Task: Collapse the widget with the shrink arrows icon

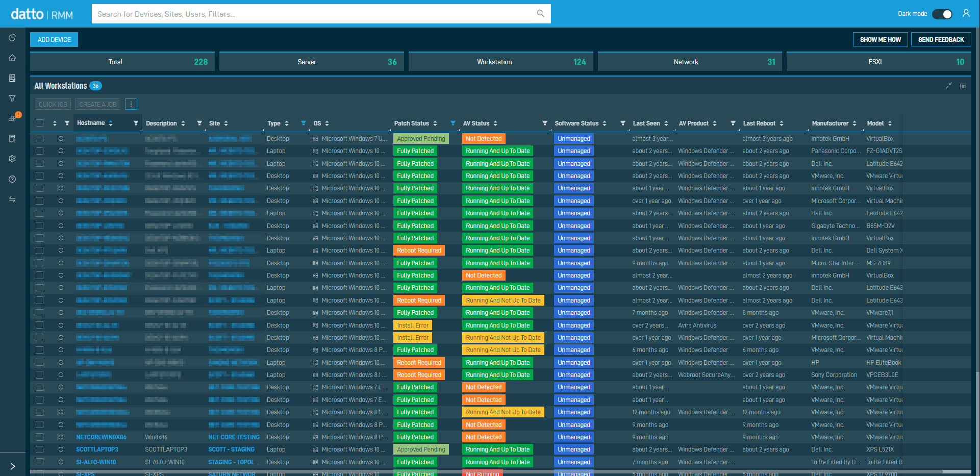Action: 949,86
